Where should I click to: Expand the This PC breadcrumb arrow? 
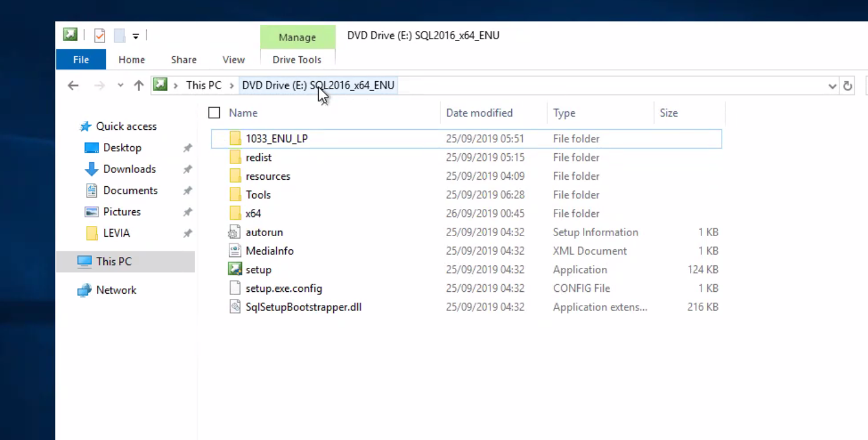tap(231, 85)
